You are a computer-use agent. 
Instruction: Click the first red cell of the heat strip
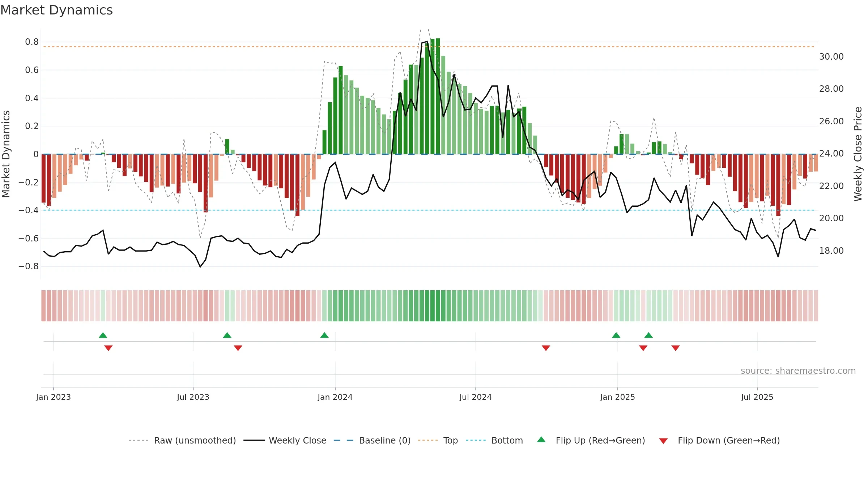(44, 306)
